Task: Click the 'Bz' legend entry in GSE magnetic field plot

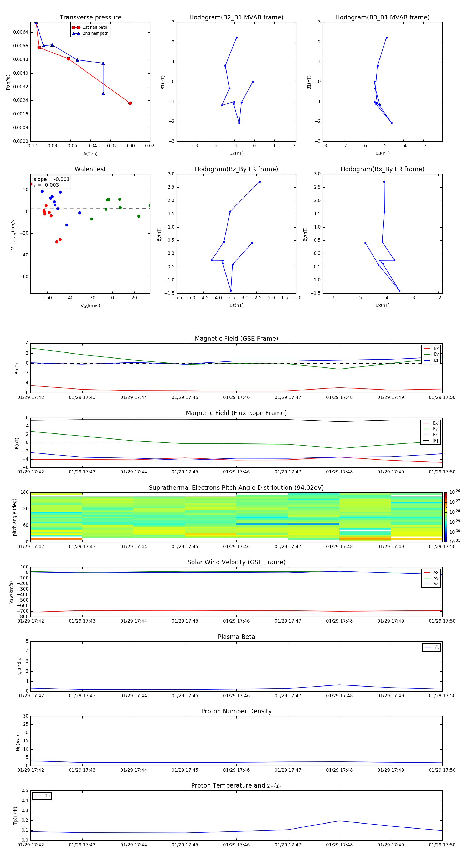Action: click(x=431, y=360)
